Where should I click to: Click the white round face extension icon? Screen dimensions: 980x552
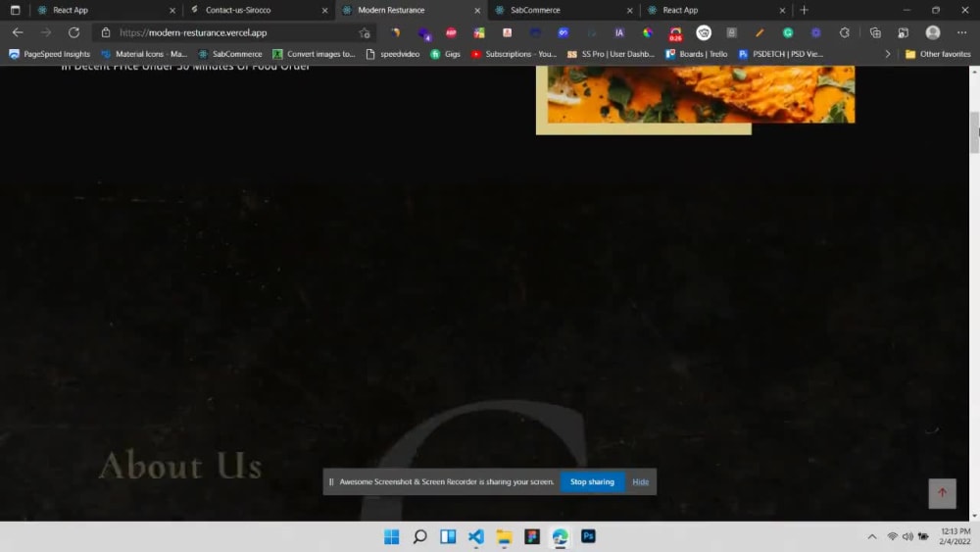click(704, 32)
